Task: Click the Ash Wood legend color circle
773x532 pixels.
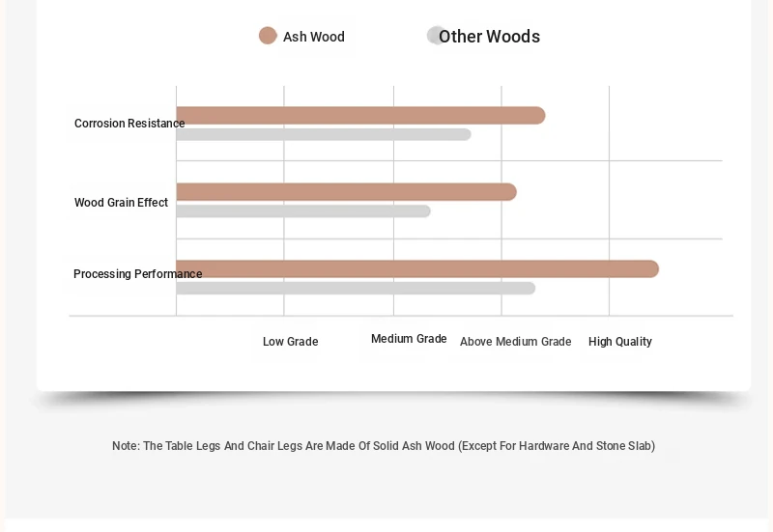Action: point(268,36)
